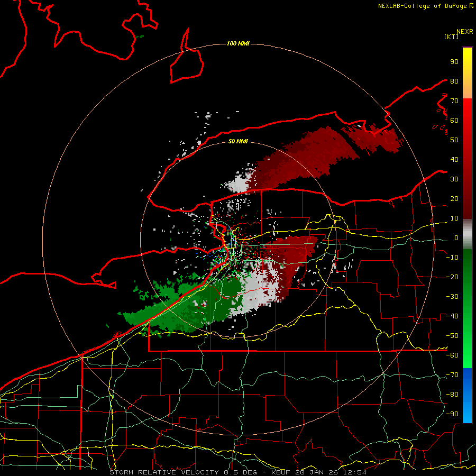This screenshot has height=476, width=476.
Task: Click the 80 value on the velocity scale
Action: point(454,81)
